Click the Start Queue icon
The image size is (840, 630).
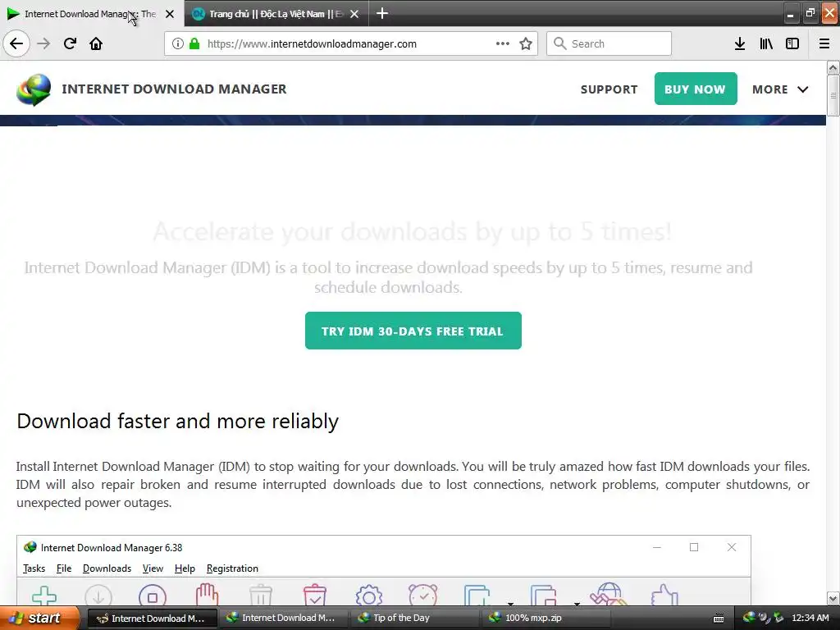[477, 596]
